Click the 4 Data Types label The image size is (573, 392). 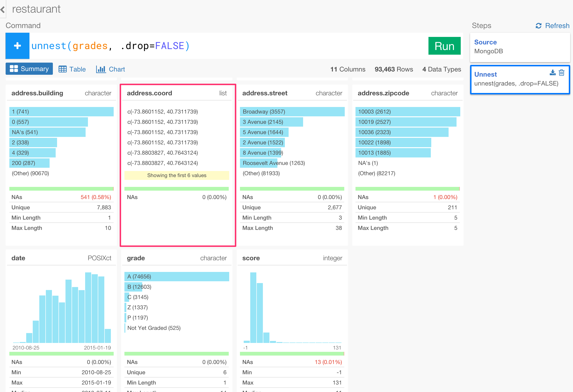point(442,69)
